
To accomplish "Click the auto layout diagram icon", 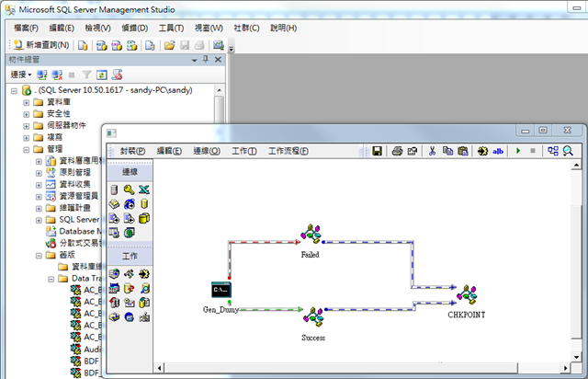I will click(553, 151).
